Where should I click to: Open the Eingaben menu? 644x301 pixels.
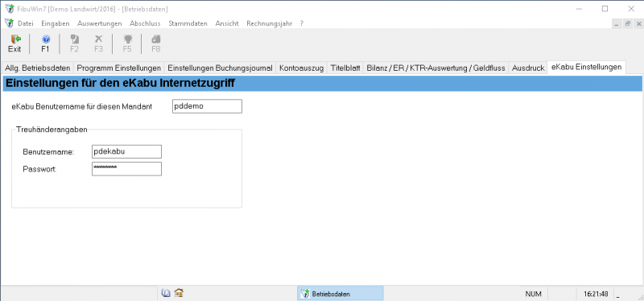(x=56, y=23)
